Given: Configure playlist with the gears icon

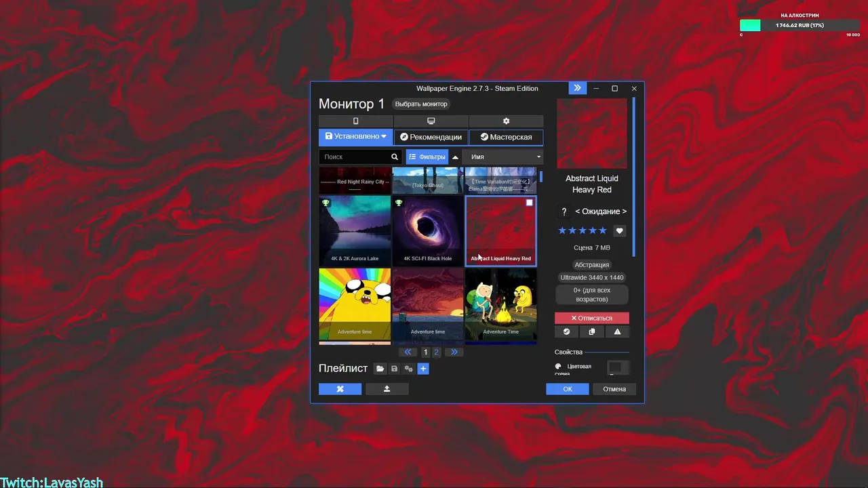Looking at the screenshot, I should (409, 369).
